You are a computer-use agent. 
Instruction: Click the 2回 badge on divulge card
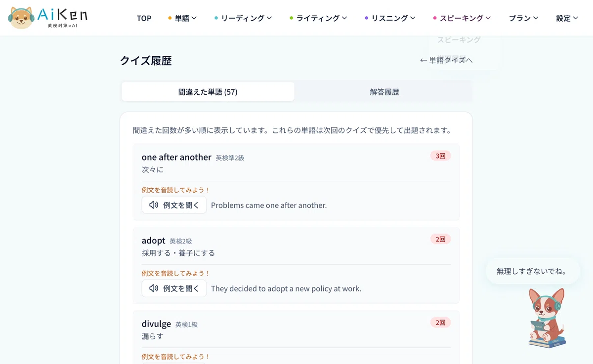pos(440,323)
